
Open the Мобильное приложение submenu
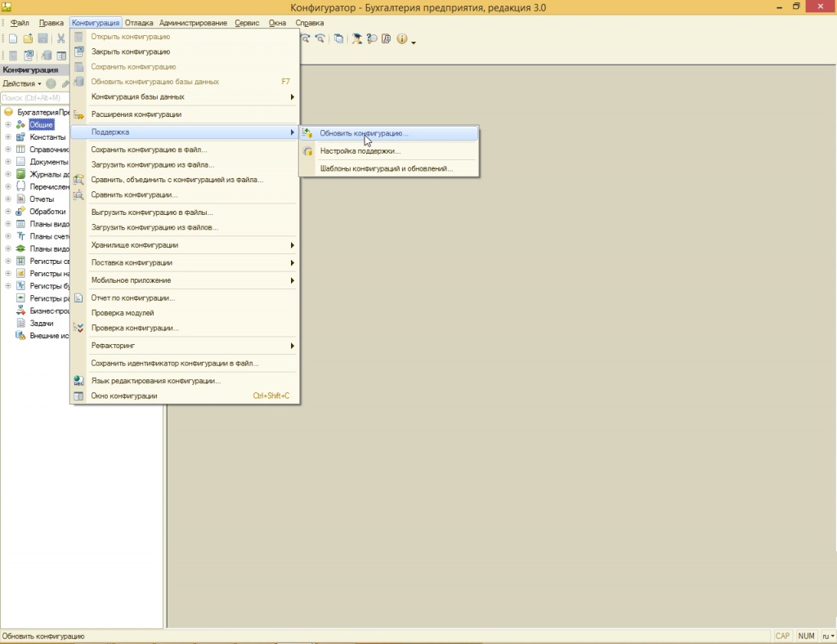click(185, 280)
